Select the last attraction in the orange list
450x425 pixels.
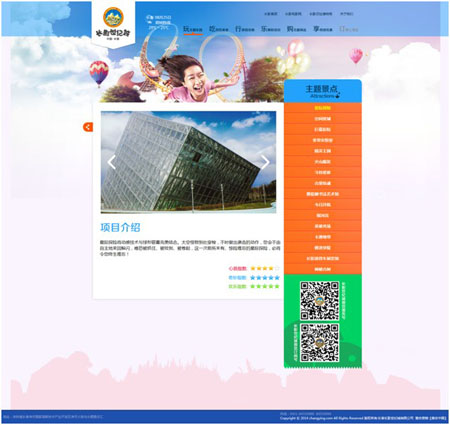pyautogui.click(x=323, y=269)
